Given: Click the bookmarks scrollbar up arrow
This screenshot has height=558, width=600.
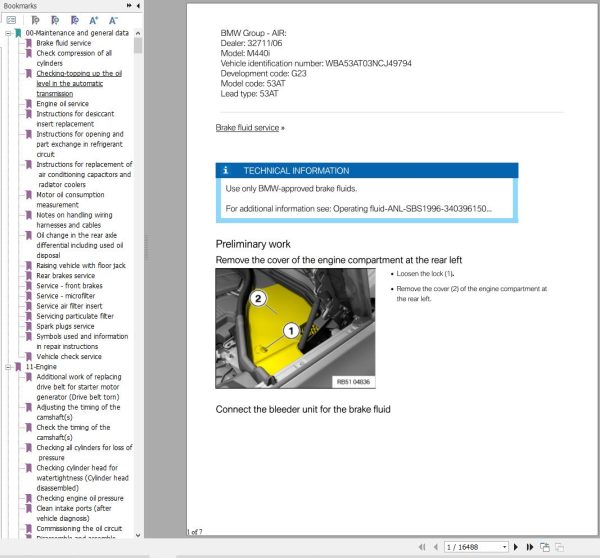Looking at the screenshot, I should click(x=138, y=33).
